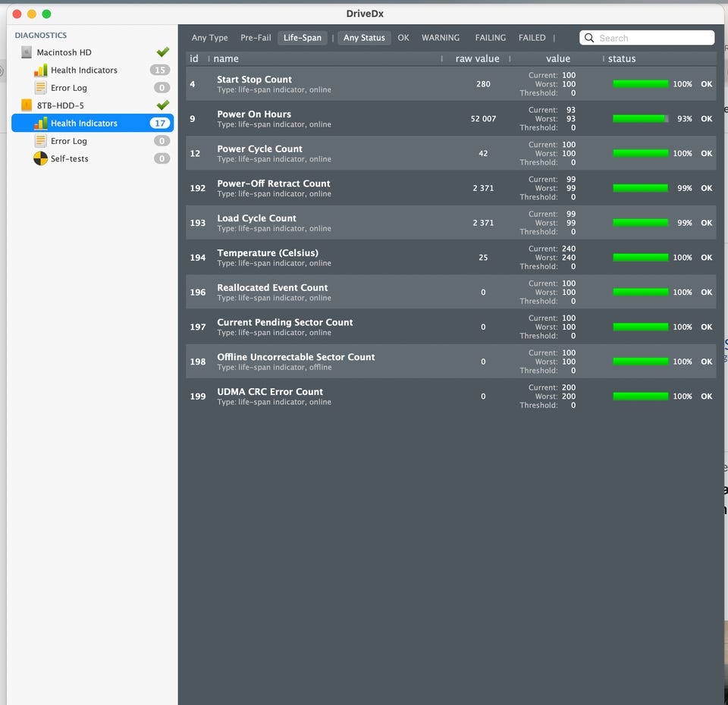Click Macintosh HD Health Indicators bar-chart icon
728x705 pixels.
[x=41, y=70]
